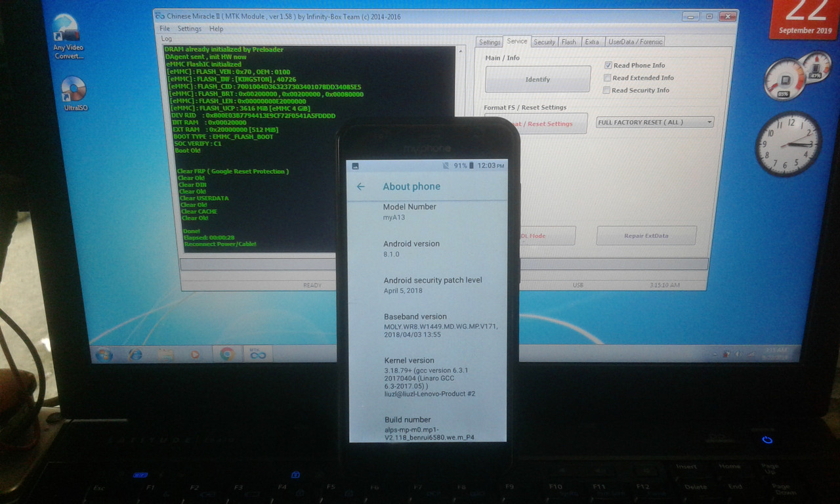This screenshot has height=504, width=840.
Task: Click the Repair ExtData button
Action: tap(646, 236)
